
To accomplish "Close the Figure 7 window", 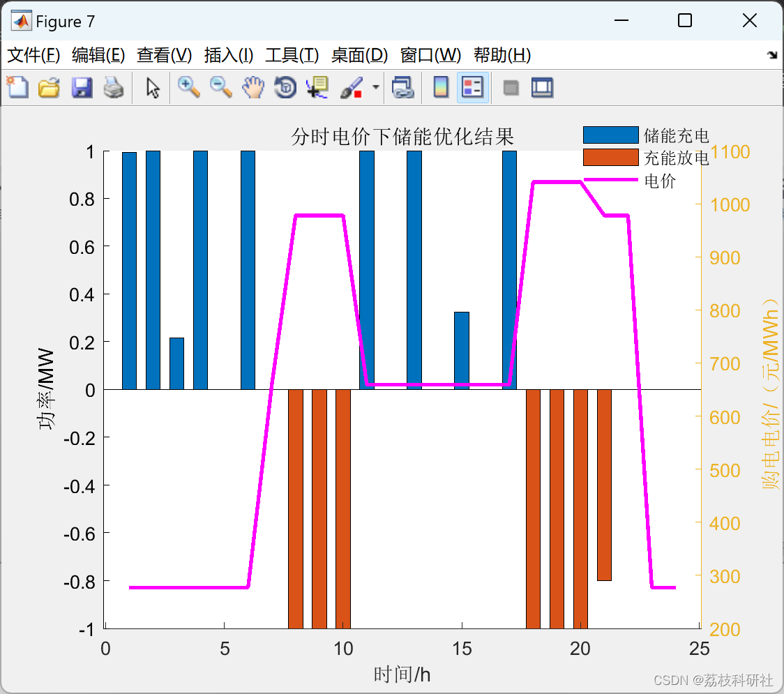I will coord(750,20).
